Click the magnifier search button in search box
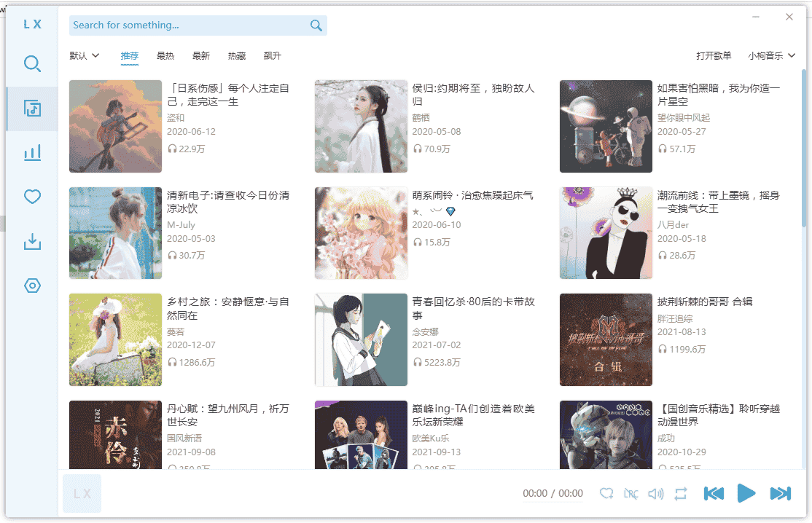812x523 pixels. [316, 25]
